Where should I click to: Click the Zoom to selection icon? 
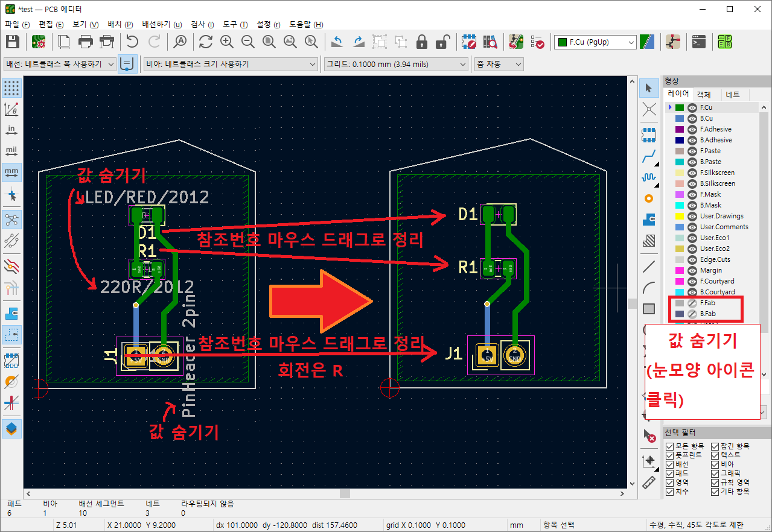pos(311,42)
